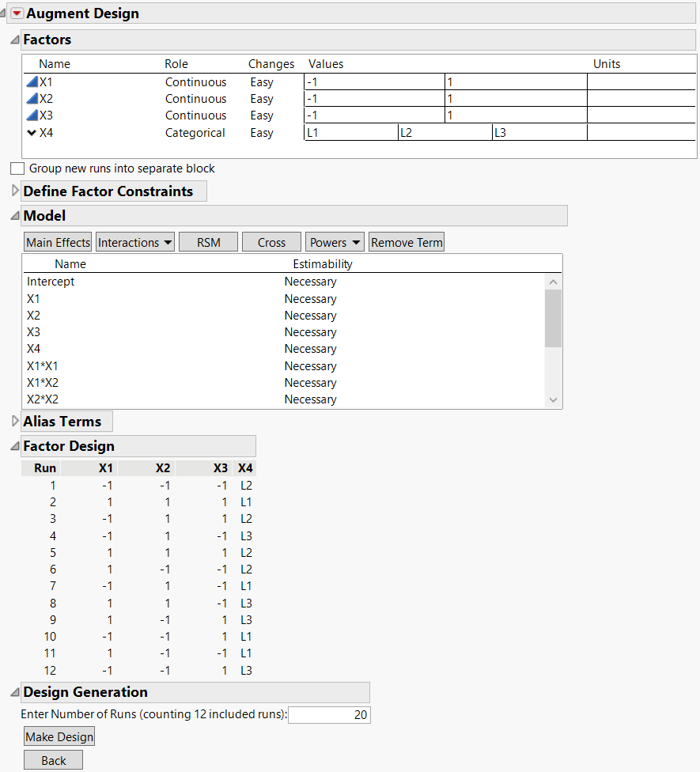Collapse the Design Generation section
700x772 pixels.
click(x=15, y=693)
